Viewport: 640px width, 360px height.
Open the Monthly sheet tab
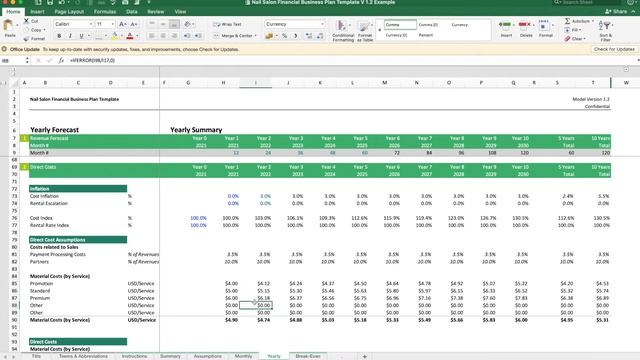pos(243,356)
